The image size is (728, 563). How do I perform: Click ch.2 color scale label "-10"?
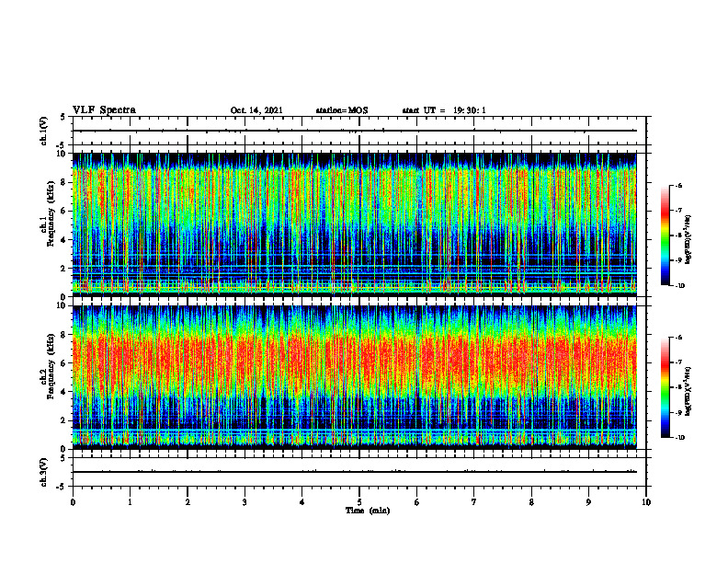pyautogui.click(x=678, y=438)
